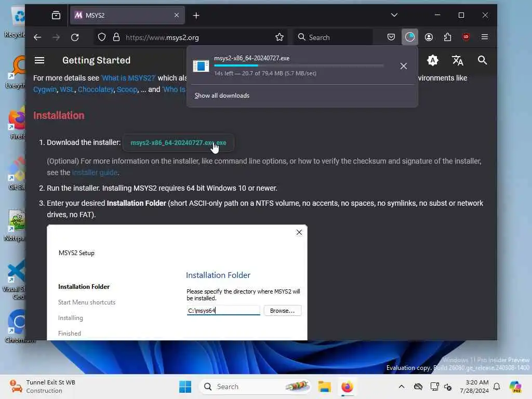The height and width of the screenshot is (399, 532).
Task: Open uBlock Origin extension icon
Action: (466, 37)
